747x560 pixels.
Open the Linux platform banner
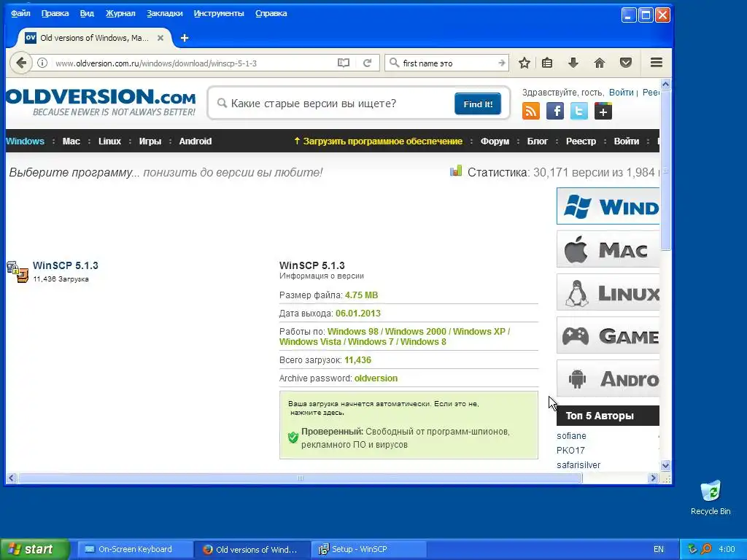(x=608, y=292)
